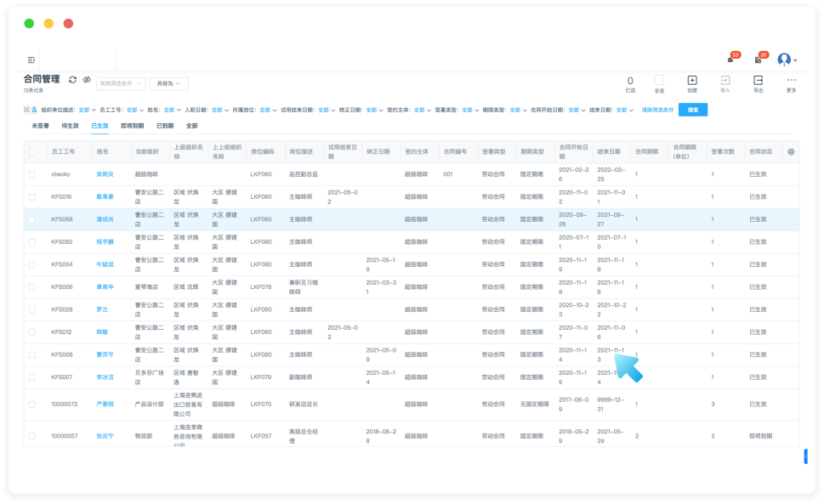Toggle the eye visibility icon beside the title

(x=86, y=79)
